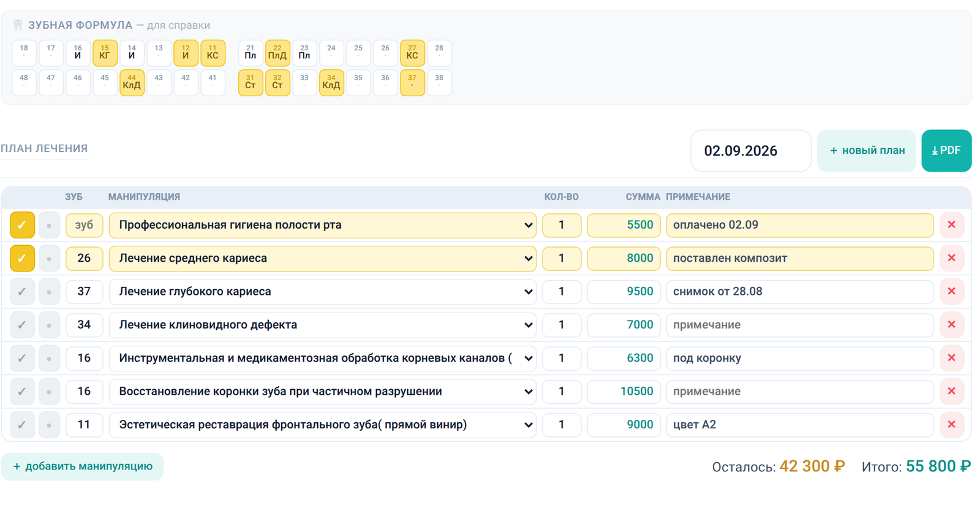Click quantity field in tooth 34 row

[562, 325]
